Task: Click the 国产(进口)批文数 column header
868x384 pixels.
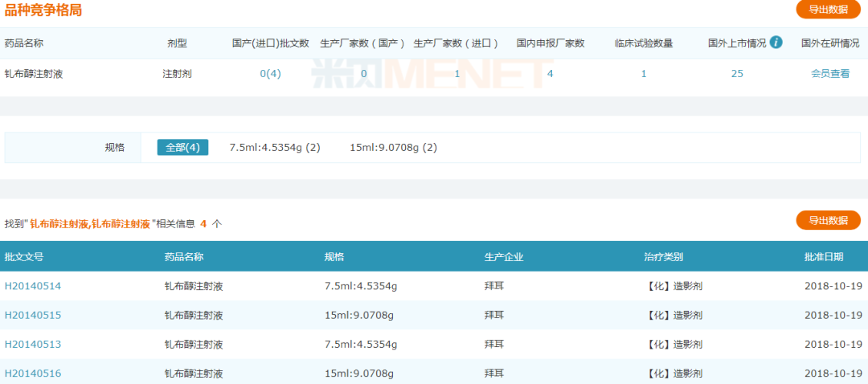Action: (271, 43)
